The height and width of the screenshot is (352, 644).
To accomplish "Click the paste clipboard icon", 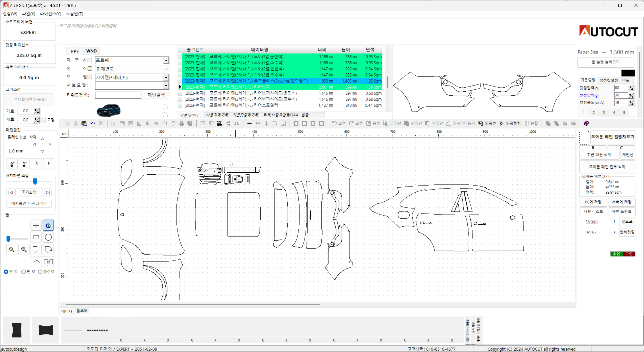I will [x=84, y=123].
